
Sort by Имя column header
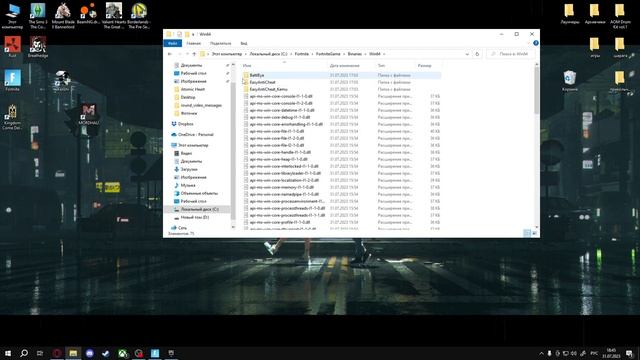coord(247,66)
